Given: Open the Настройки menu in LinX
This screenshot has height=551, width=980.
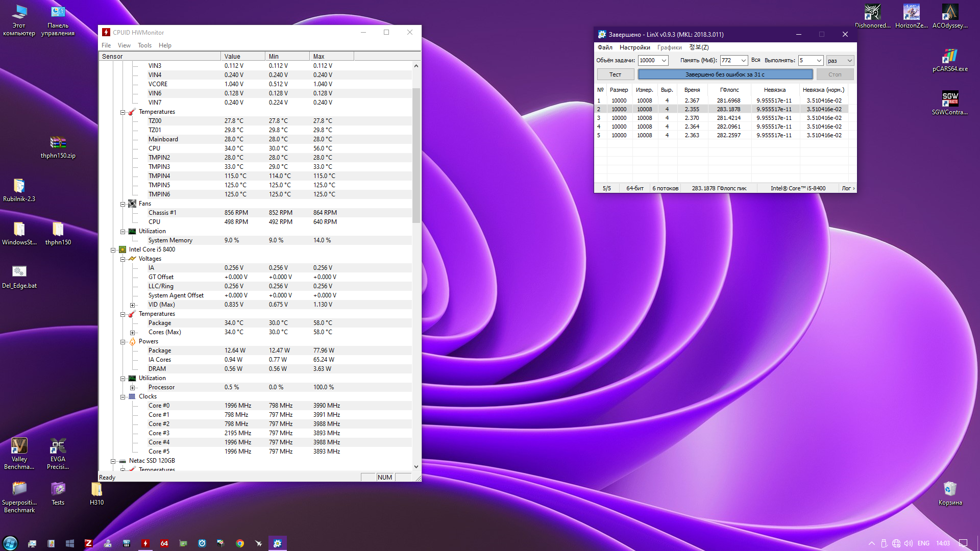Looking at the screenshot, I should point(634,47).
